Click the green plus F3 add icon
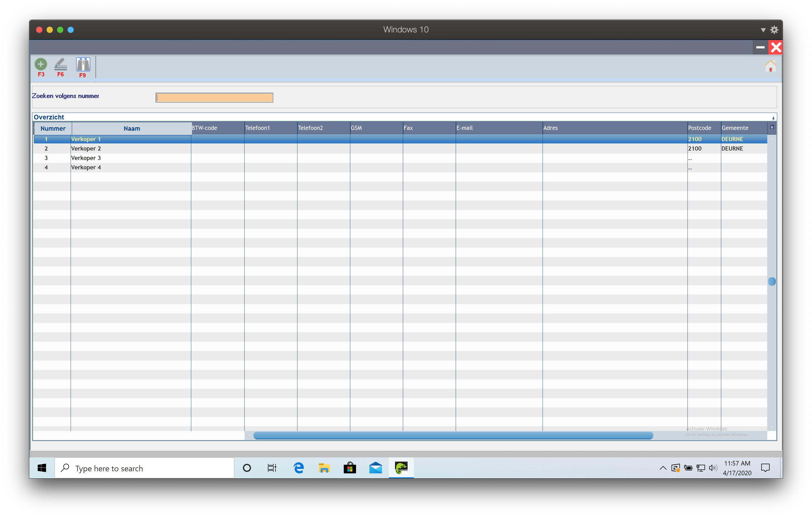Image resolution: width=812 pixels, height=517 pixels. point(41,64)
